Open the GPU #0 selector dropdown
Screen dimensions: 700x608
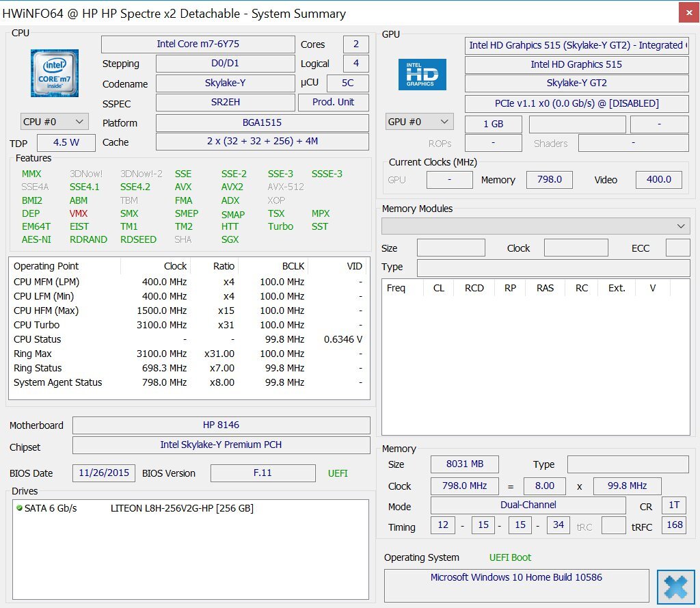[x=419, y=122]
